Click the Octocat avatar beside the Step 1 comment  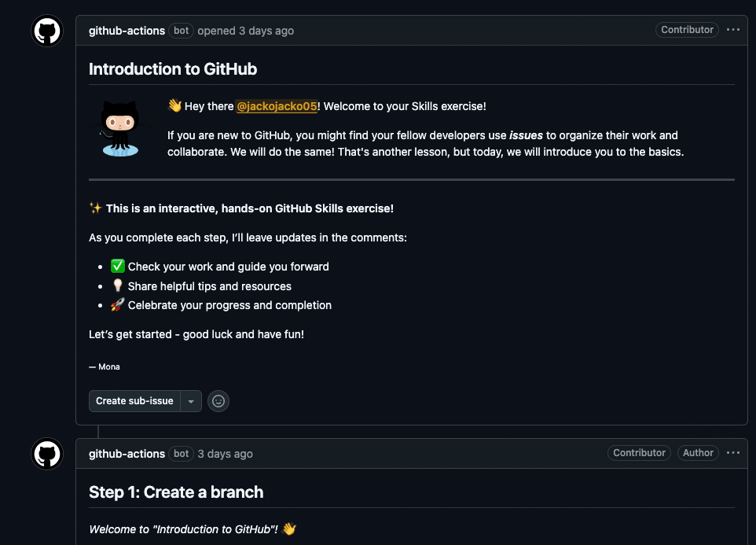[x=46, y=454]
